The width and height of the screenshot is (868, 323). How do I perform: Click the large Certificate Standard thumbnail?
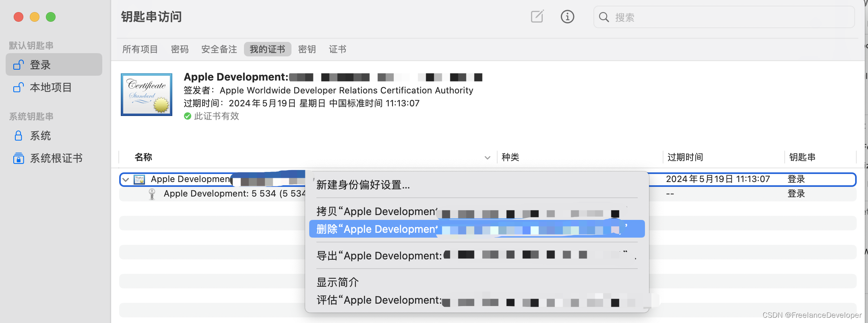147,95
